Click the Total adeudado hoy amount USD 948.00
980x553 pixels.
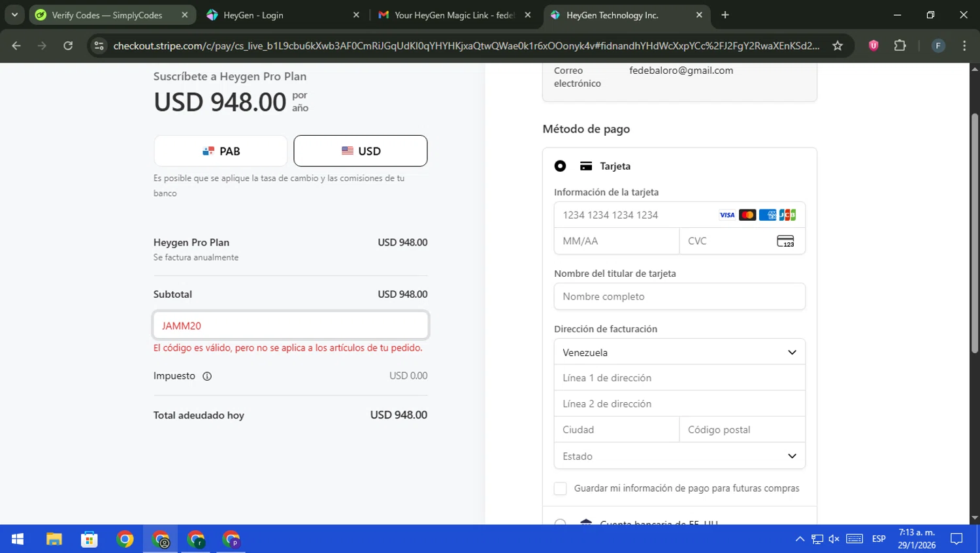[x=399, y=415]
